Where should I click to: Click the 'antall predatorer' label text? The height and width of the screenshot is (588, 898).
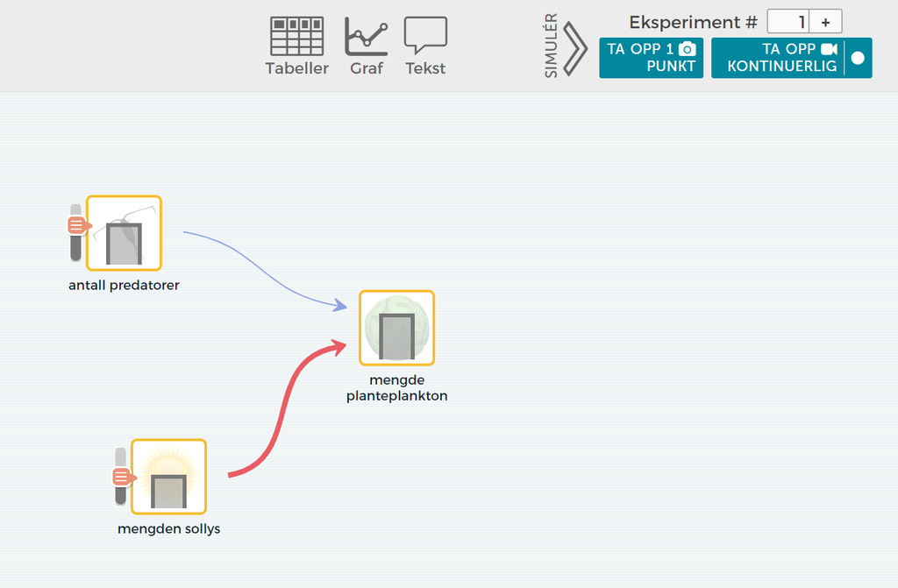(x=124, y=285)
